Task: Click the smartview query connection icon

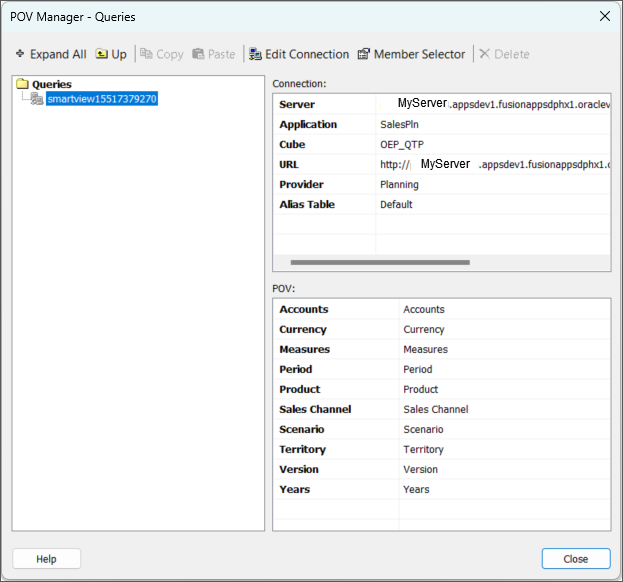Action: coord(37,99)
